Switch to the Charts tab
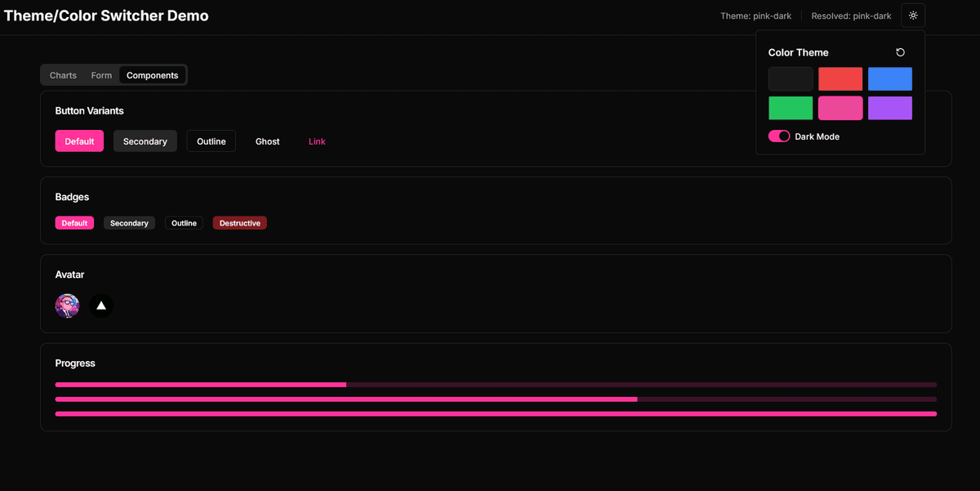 point(63,74)
